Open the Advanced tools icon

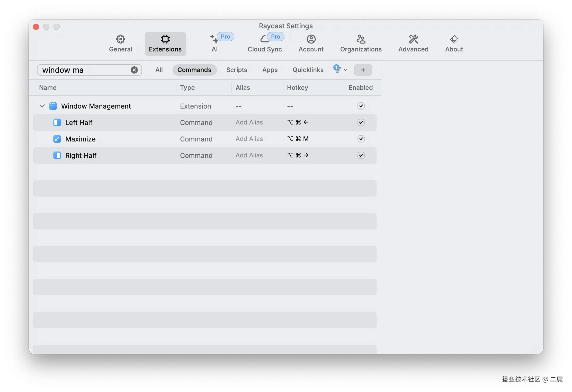point(413,39)
